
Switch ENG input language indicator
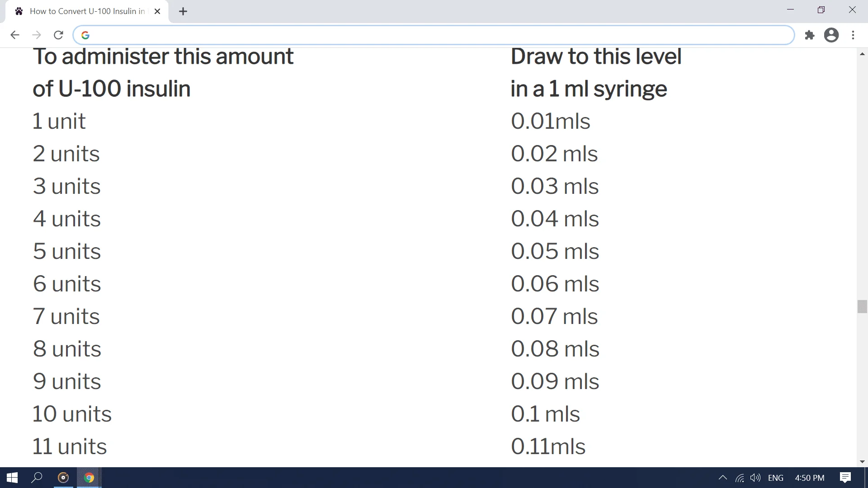pyautogui.click(x=776, y=478)
